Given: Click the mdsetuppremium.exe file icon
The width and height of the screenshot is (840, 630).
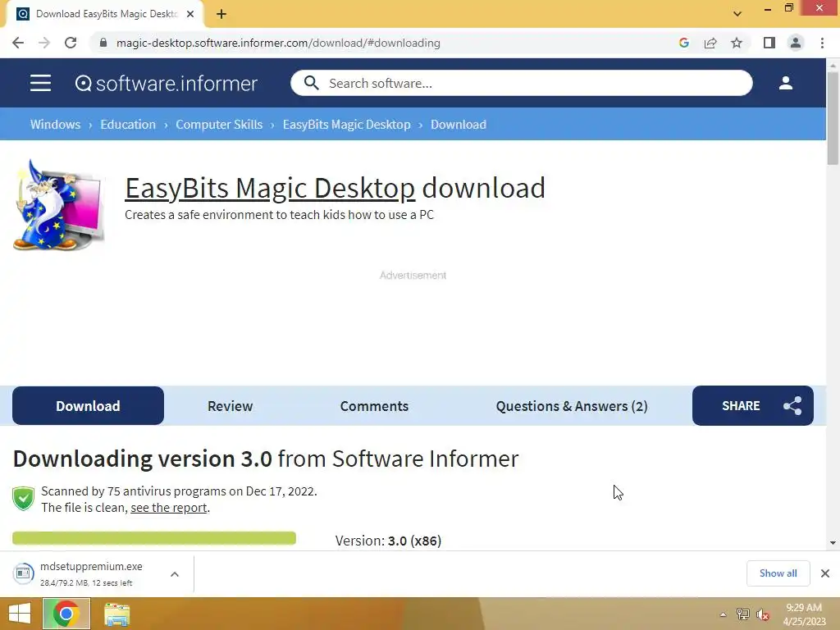Looking at the screenshot, I should pos(23,573).
